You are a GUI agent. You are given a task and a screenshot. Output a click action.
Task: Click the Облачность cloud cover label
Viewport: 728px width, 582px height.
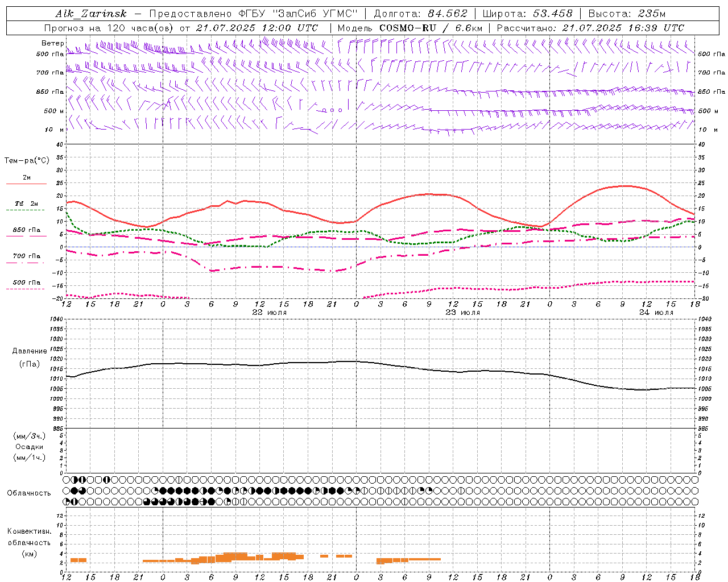tap(29, 493)
